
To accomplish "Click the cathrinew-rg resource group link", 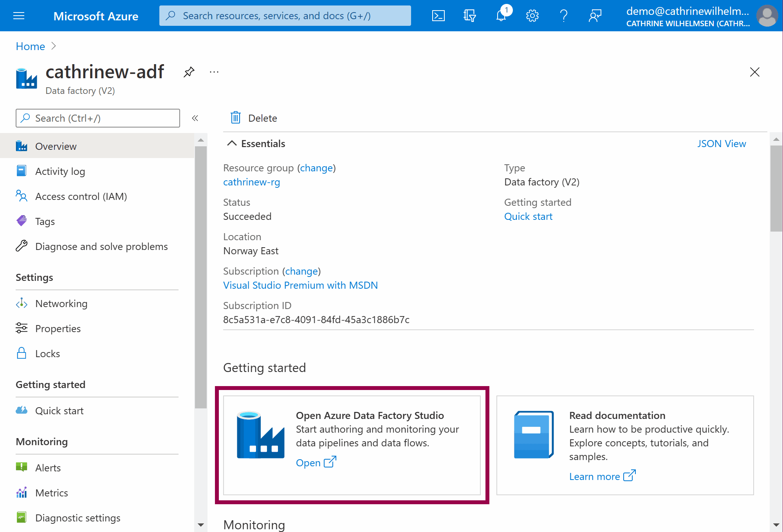I will (x=251, y=182).
